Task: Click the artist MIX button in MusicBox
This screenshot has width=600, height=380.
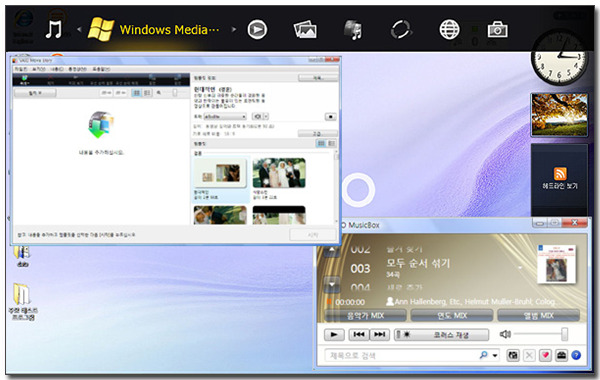Action: tap(365, 316)
